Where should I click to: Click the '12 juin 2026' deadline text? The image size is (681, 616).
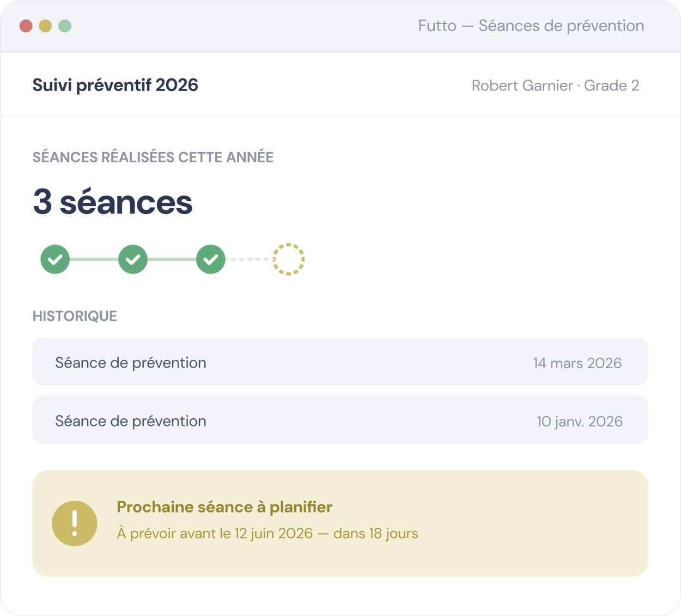tap(274, 533)
